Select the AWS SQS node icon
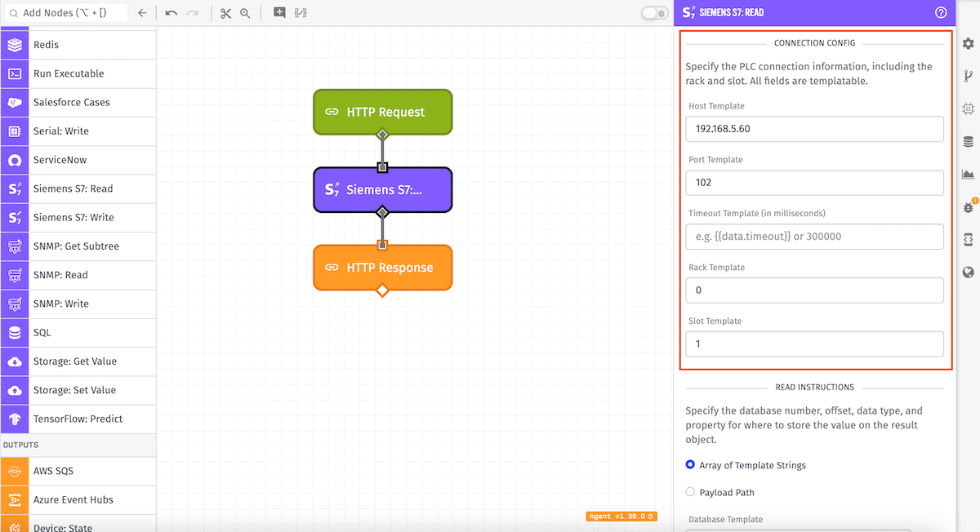This screenshot has height=532, width=980. pyautogui.click(x=15, y=471)
